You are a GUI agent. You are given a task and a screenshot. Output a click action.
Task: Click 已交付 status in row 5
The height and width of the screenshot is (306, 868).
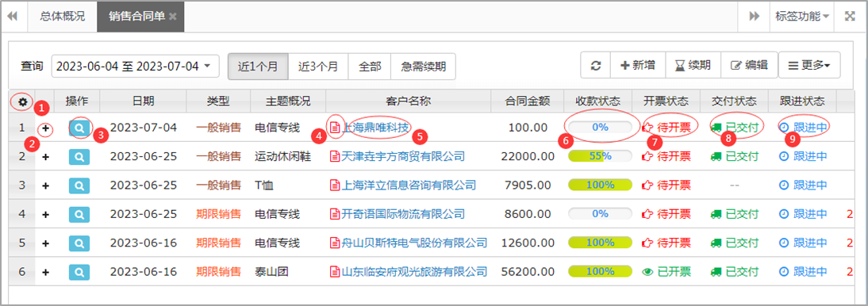(x=742, y=243)
